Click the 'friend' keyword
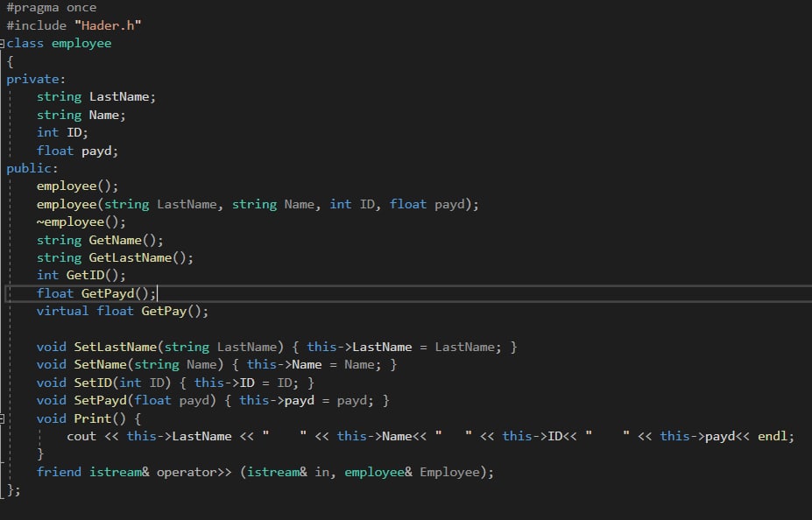 (x=59, y=472)
